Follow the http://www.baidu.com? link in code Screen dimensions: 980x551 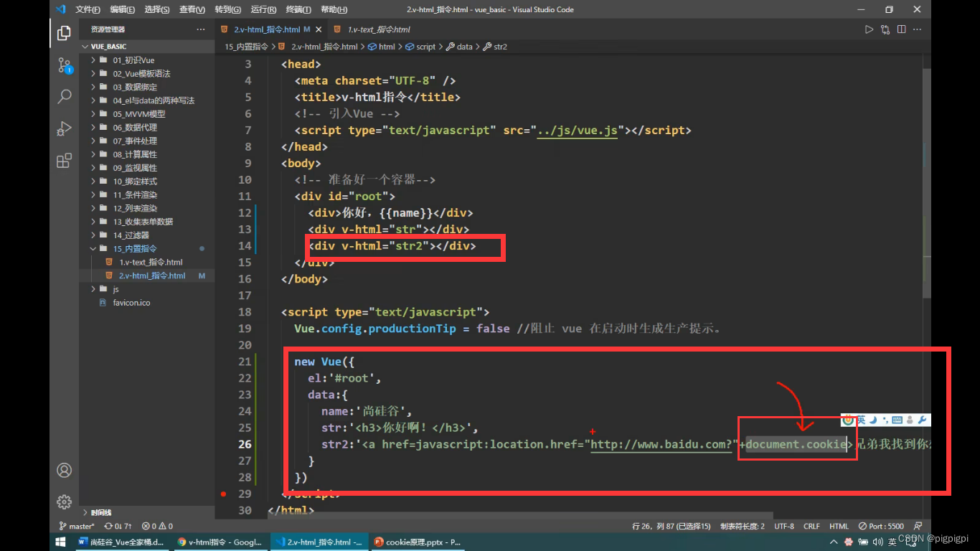point(661,444)
